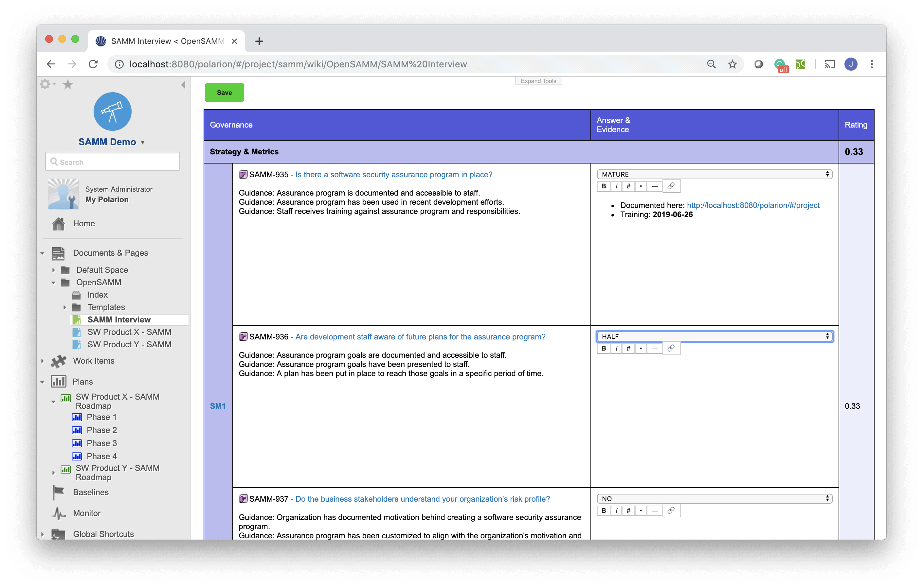Open Phase 3 plan
Viewport: 923px width, 588px height.
101,443
